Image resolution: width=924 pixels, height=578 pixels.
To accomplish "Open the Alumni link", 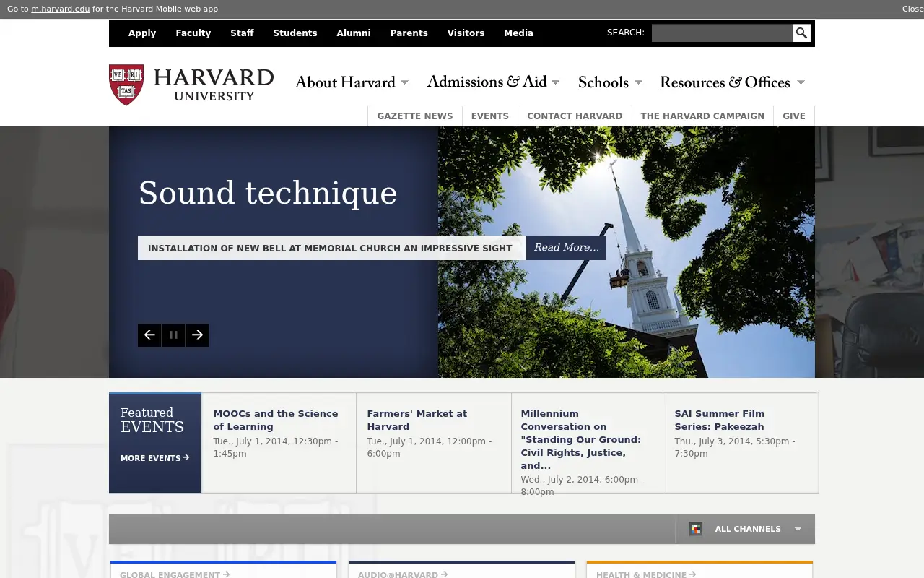I will point(354,33).
